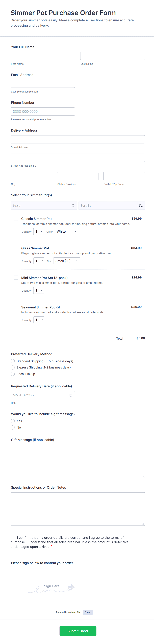The image size is (154, 644).
Task: Choose Yes for gift message
Action: [x=13, y=421]
